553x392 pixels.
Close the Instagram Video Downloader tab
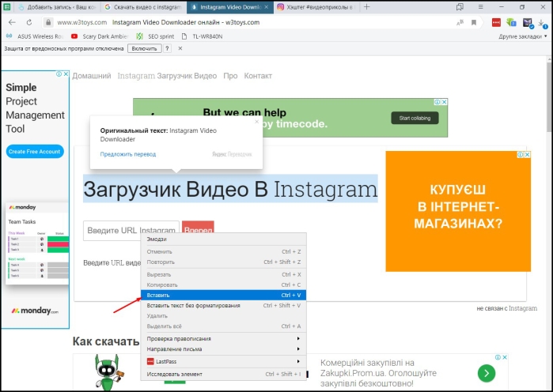tap(267, 6)
